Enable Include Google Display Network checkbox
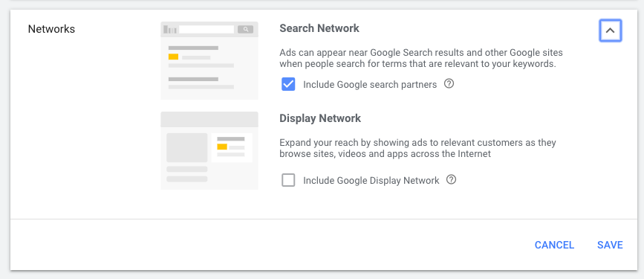The image size is (644, 279). click(288, 180)
